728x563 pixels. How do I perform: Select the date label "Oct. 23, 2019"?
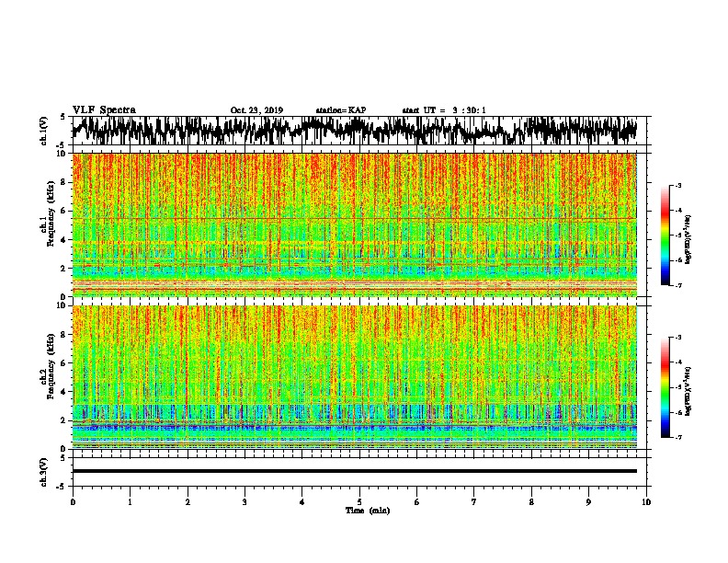pos(256,110)
